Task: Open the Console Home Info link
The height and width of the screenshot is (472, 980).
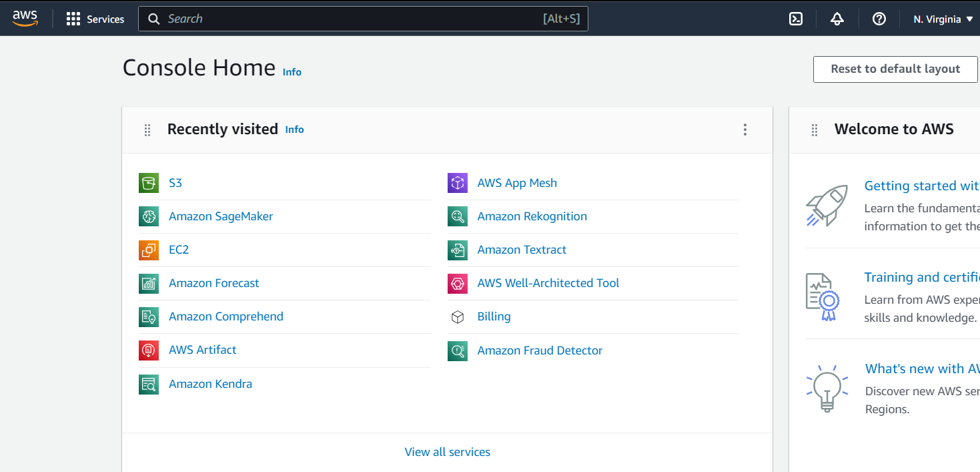Action: click(292, 72)
